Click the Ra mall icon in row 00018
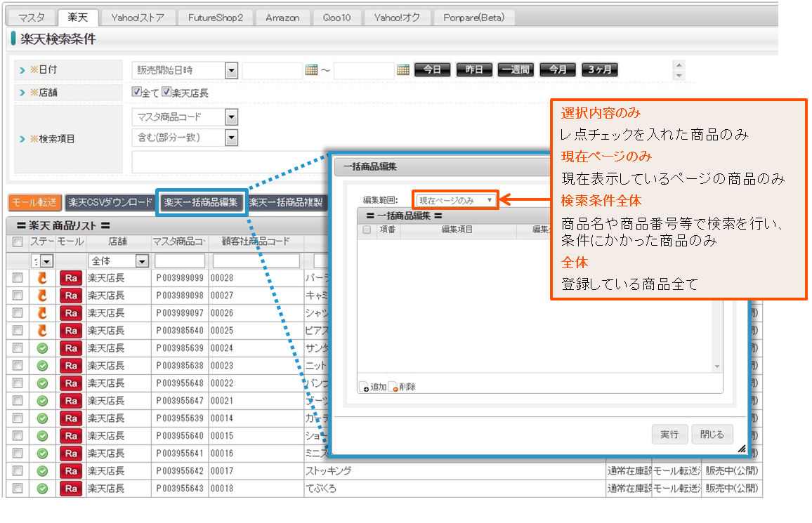The height and width of the screenshot is (523, 812). click(x=71, y=489)
